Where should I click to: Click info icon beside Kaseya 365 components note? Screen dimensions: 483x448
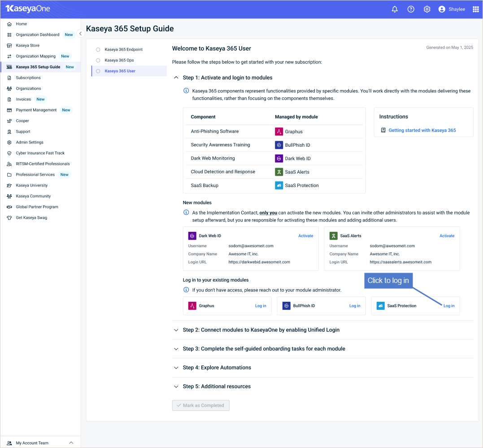pos(186,91)
